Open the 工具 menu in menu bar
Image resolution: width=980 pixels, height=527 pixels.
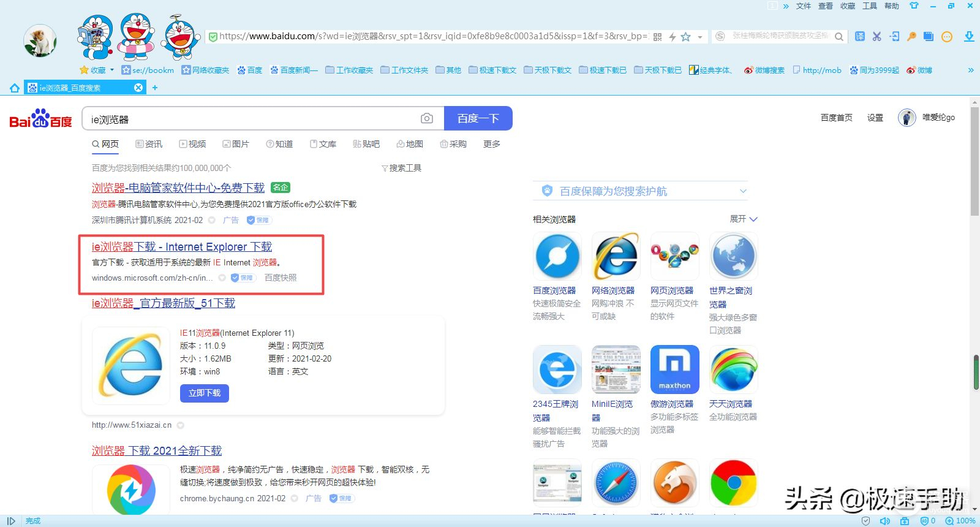[x=869, y=6]
